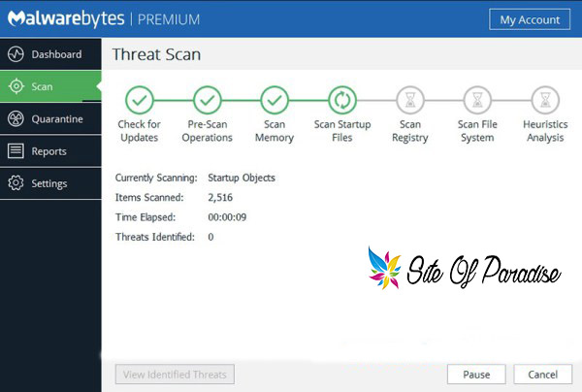The image size is (582, 392).
Task: Open My Account button
Action: (530, 19)
